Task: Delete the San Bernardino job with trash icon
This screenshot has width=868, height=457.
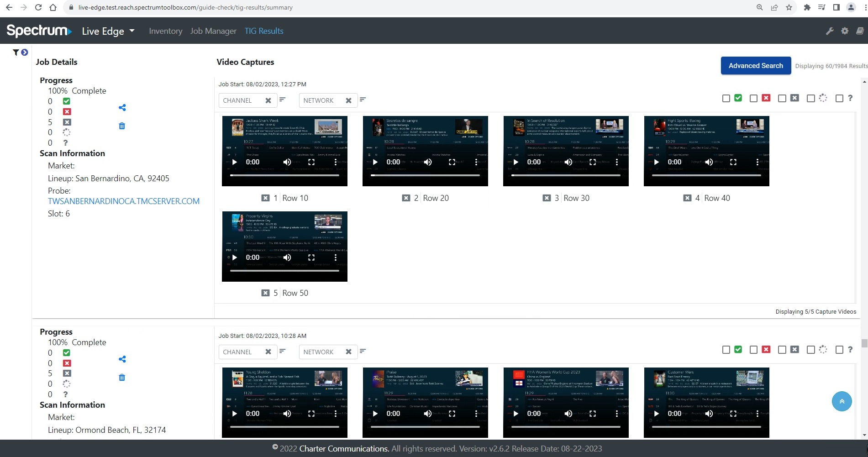Action: tap(122, 126)
